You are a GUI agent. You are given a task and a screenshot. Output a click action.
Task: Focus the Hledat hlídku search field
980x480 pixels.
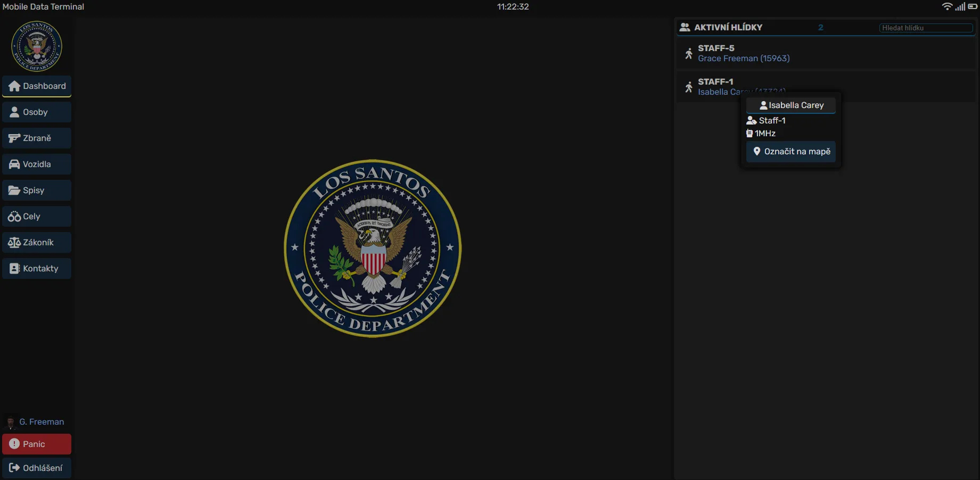[x=926, y=28]
